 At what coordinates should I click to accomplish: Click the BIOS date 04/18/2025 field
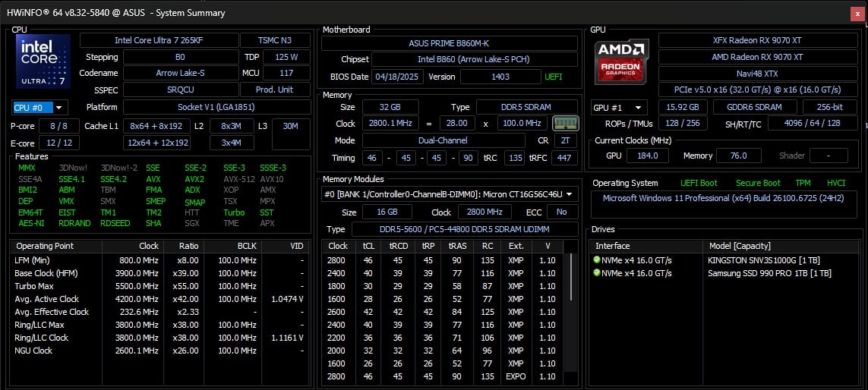397,77
